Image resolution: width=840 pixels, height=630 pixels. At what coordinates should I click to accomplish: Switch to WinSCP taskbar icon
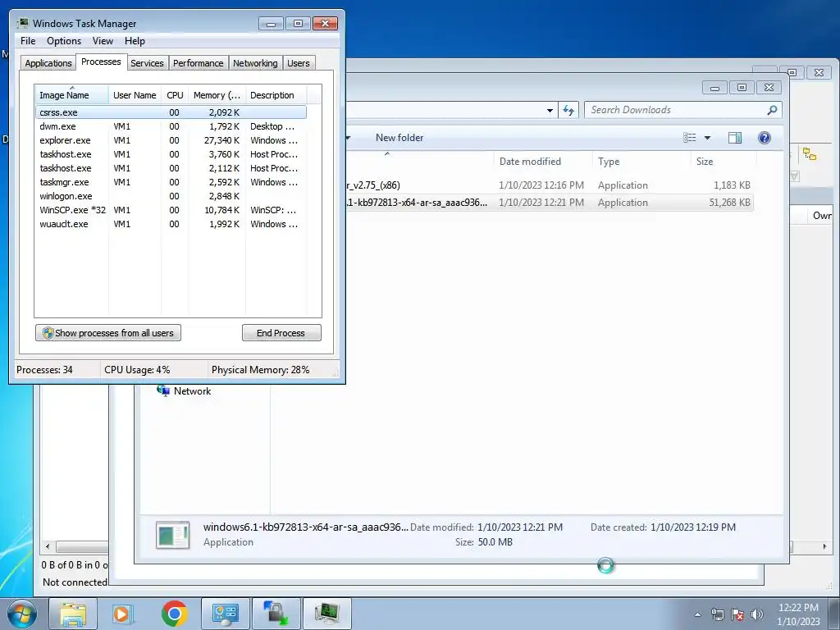coord(276,614)
